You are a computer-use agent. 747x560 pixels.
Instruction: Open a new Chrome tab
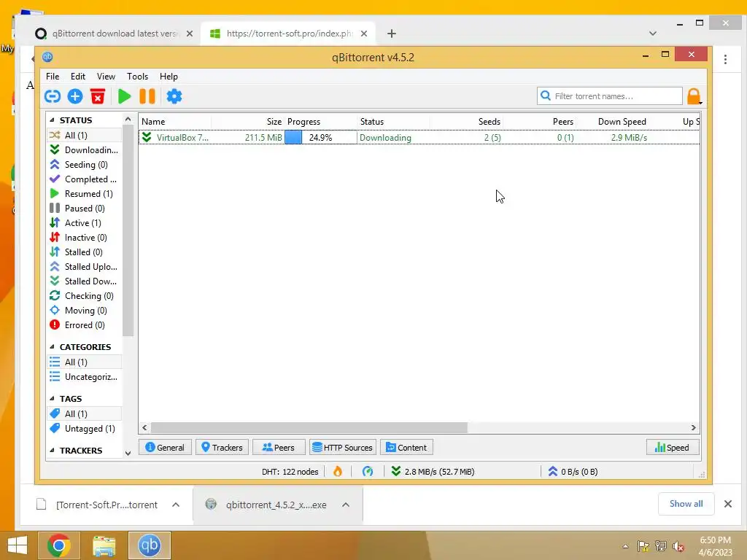[391, 34]
